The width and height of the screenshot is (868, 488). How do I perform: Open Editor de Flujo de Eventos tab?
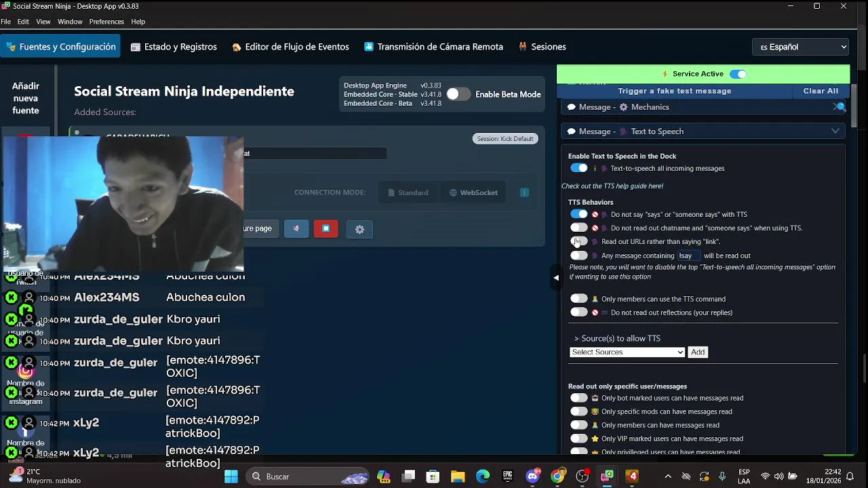click(290, 47)
